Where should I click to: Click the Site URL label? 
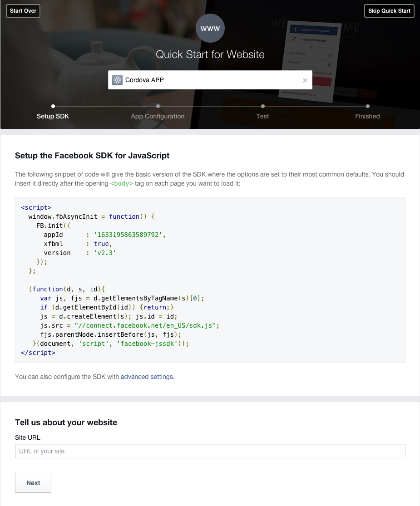tap(28, 437)
